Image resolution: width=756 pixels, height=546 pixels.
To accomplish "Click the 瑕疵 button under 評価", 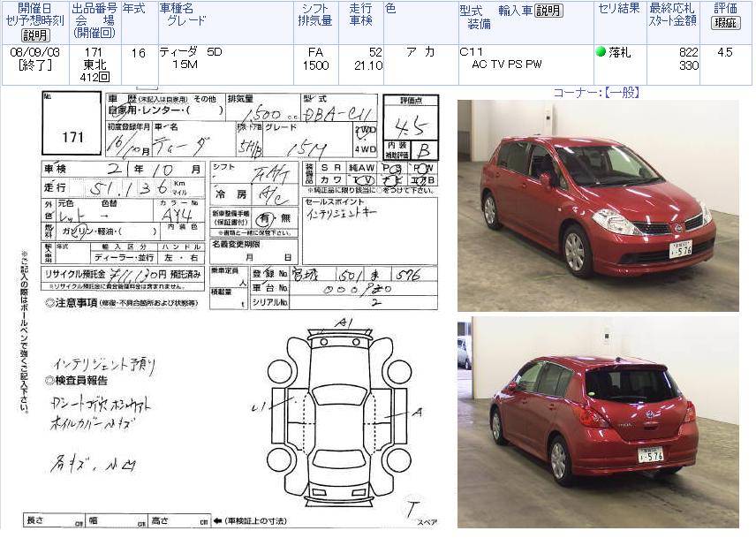I will [x=725, y=23].
